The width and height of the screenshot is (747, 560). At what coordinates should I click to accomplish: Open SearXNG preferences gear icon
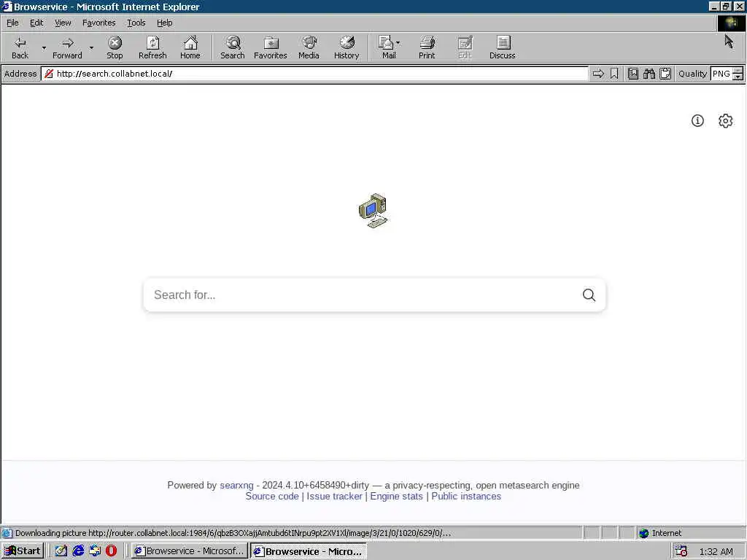click(726, 121)
